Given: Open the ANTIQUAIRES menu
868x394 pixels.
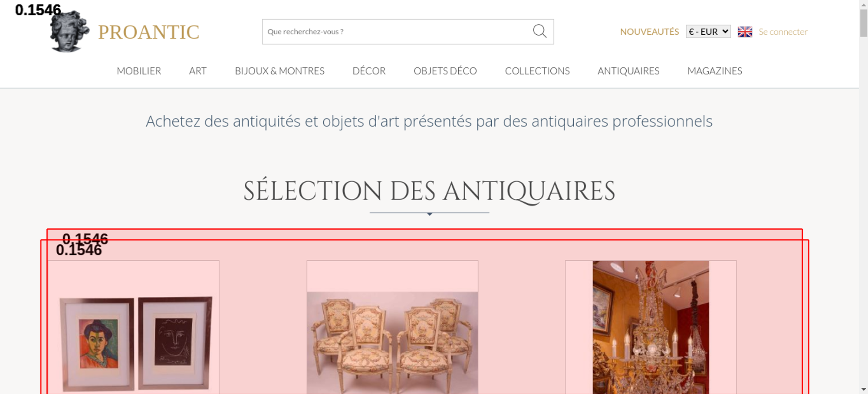Looking at the screenshot, I should (x=628, y=71).
